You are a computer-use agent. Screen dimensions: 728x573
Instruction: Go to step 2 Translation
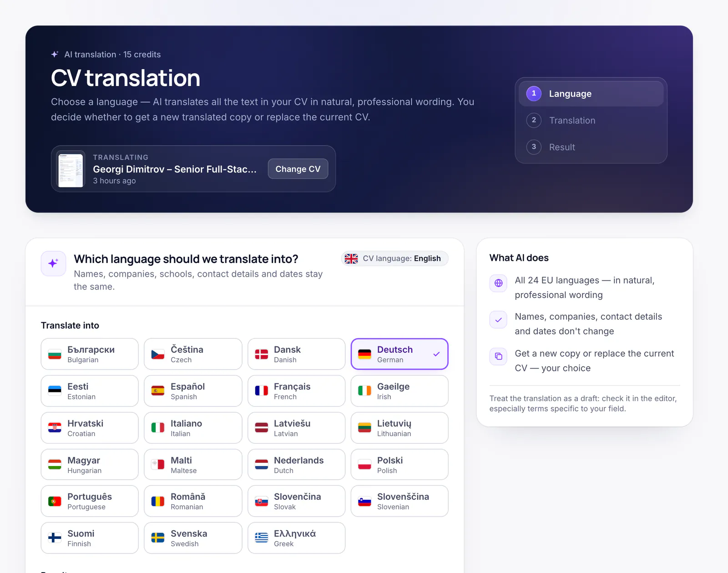[591, 121]
